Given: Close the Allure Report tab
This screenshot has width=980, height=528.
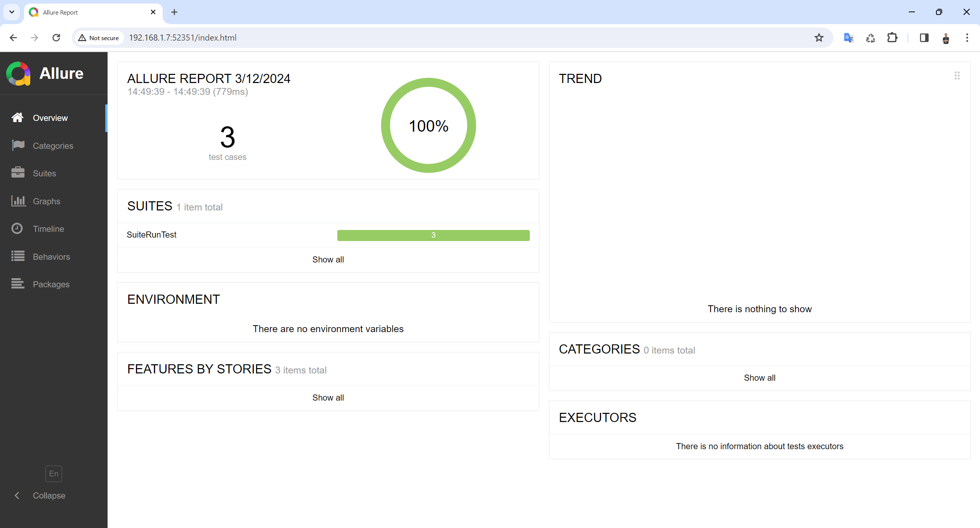Looking at the screenshot, I should point(153,12).
